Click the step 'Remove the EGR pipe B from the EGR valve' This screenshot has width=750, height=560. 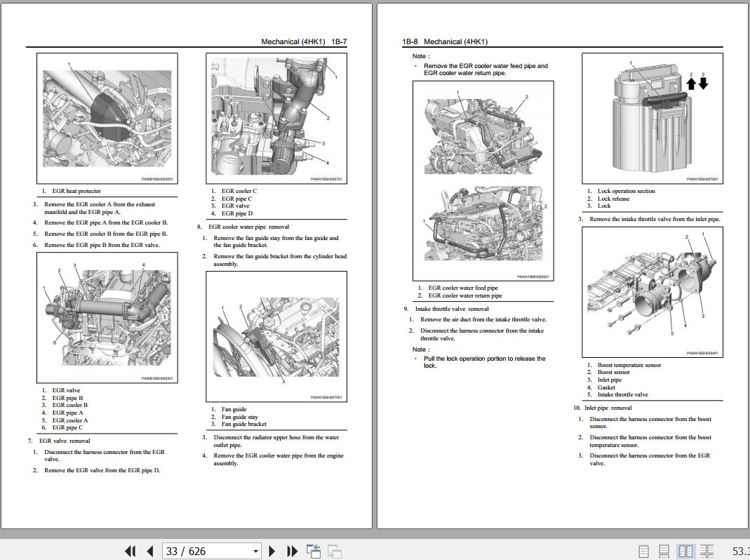click(x=102, y=245)
